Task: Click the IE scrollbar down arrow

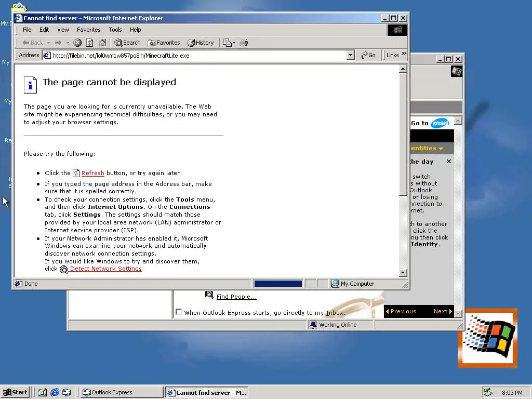Action: pyautogui.click(x=403, y=272)
